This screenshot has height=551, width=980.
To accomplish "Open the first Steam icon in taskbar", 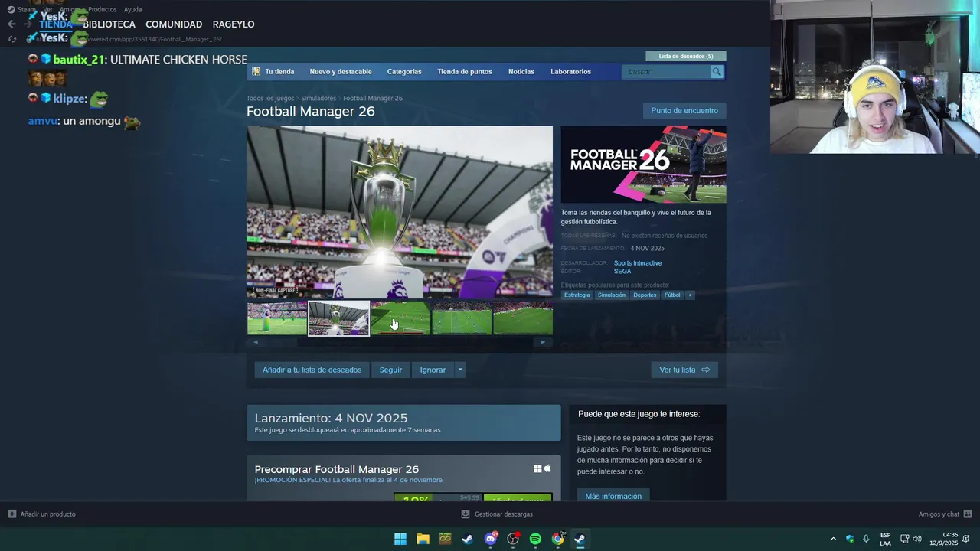I will click(x=467, y=539).
